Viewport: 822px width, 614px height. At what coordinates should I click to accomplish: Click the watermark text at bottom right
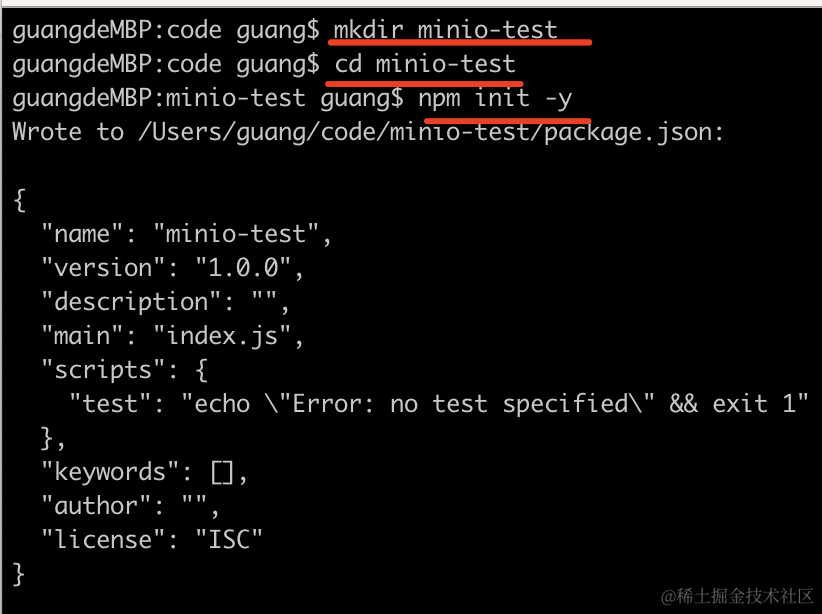click(737, 596)
